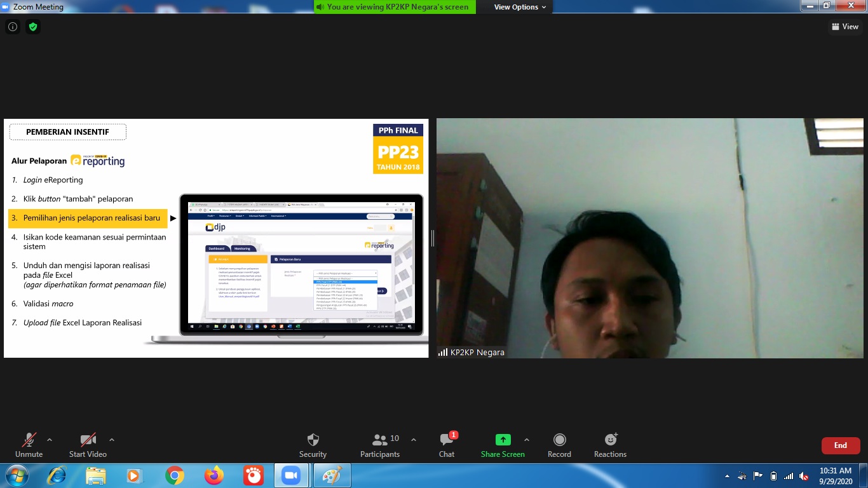Click the KP2KP Negara video thumbnail

tap(649, 238)
